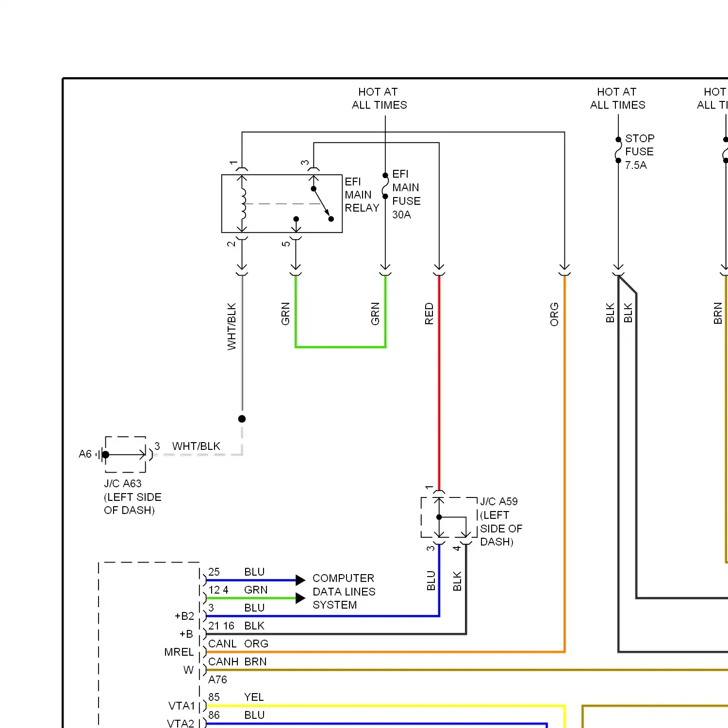Click the A6 ground label
This screenshot has height=728, width=728.
85,454
